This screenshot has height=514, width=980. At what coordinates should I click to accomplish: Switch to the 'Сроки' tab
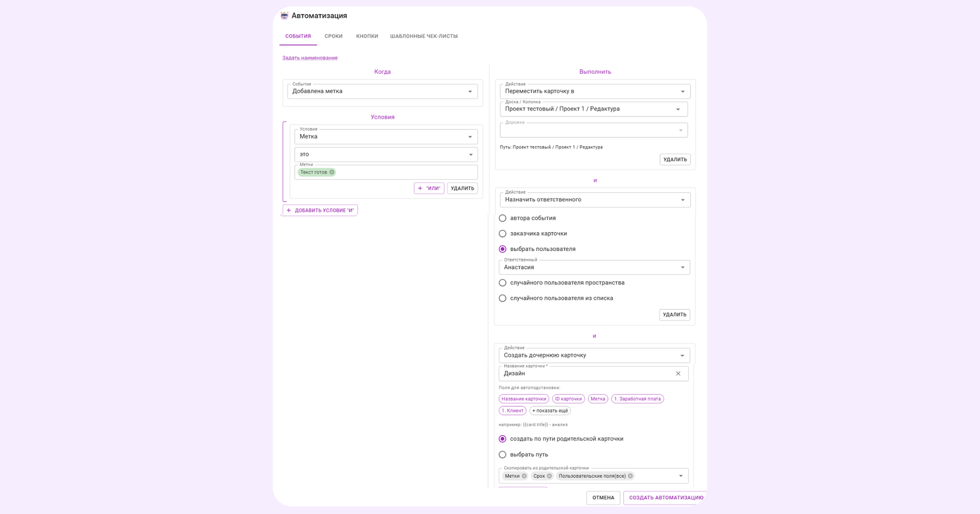tap(333, 36)
